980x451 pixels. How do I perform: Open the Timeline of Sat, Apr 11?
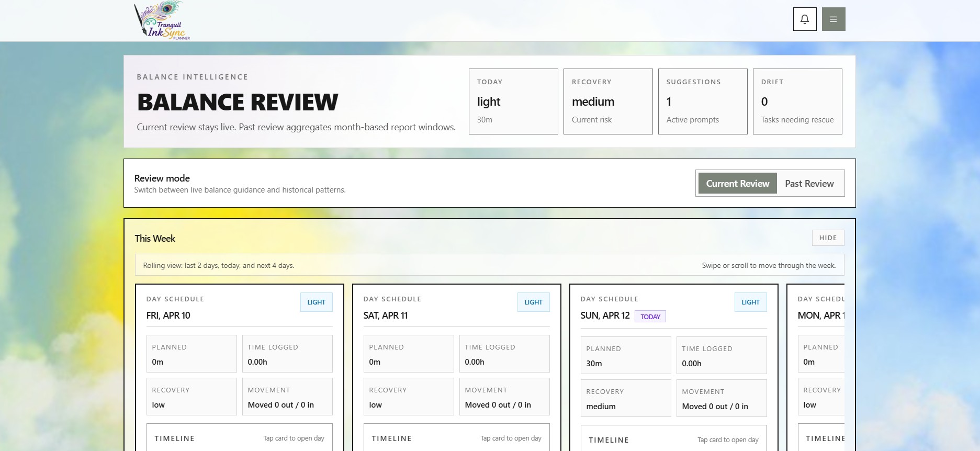[457, 437]
